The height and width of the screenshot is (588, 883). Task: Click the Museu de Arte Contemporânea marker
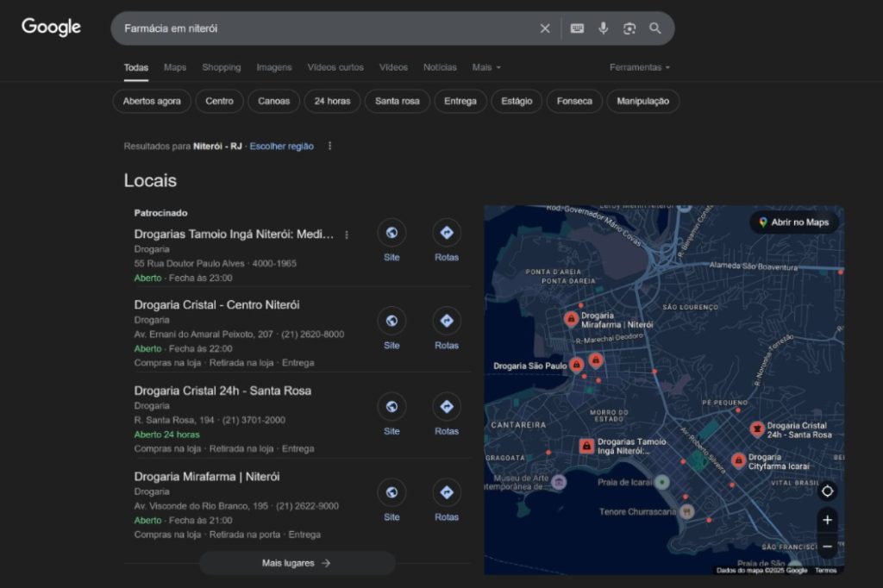pos(559,482)
